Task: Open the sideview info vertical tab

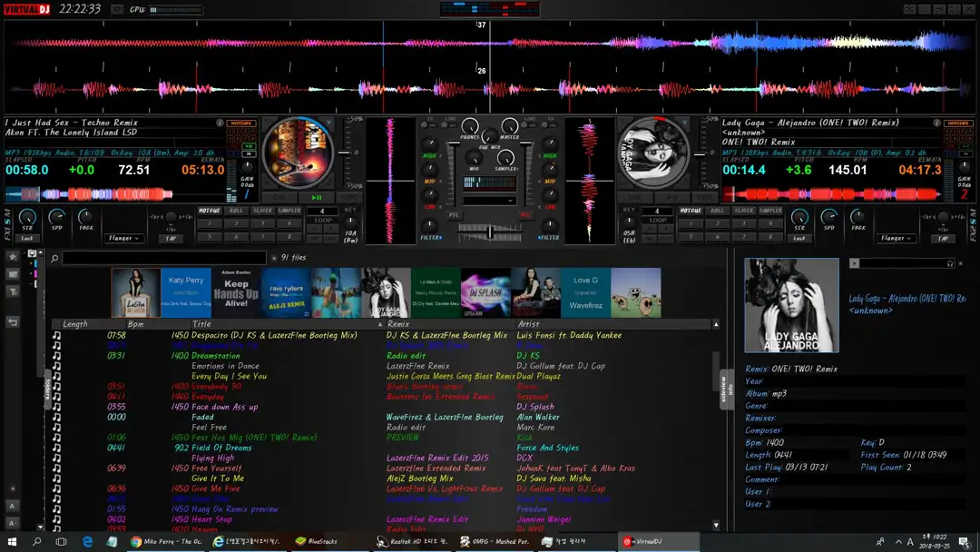Action: pos(726,389)
